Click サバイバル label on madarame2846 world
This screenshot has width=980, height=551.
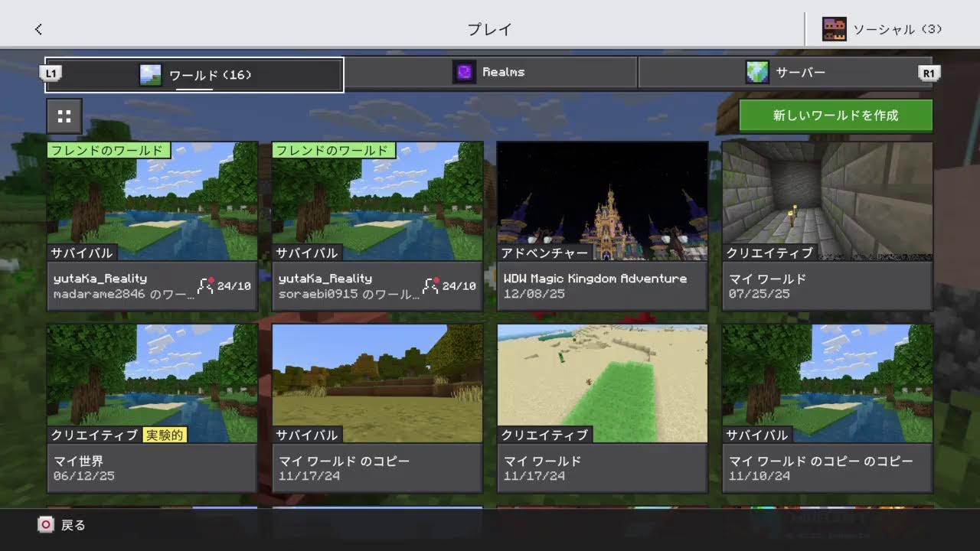coord(82,253)
